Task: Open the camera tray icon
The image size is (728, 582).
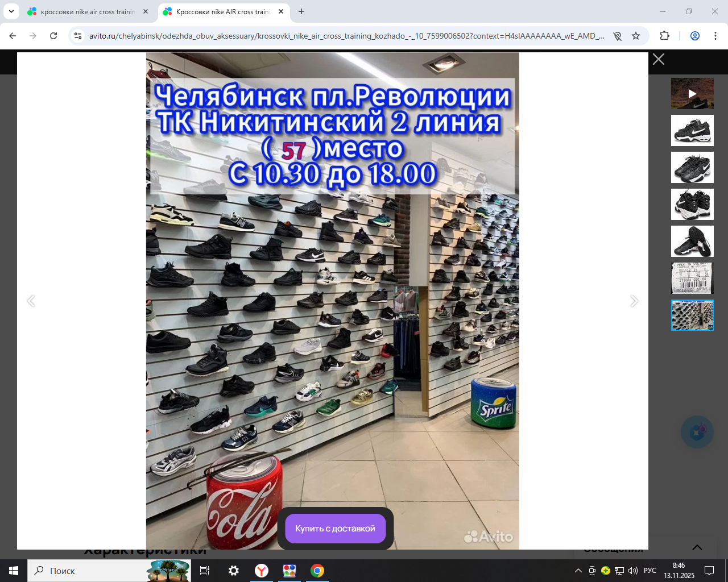Action: pos(592,571)
